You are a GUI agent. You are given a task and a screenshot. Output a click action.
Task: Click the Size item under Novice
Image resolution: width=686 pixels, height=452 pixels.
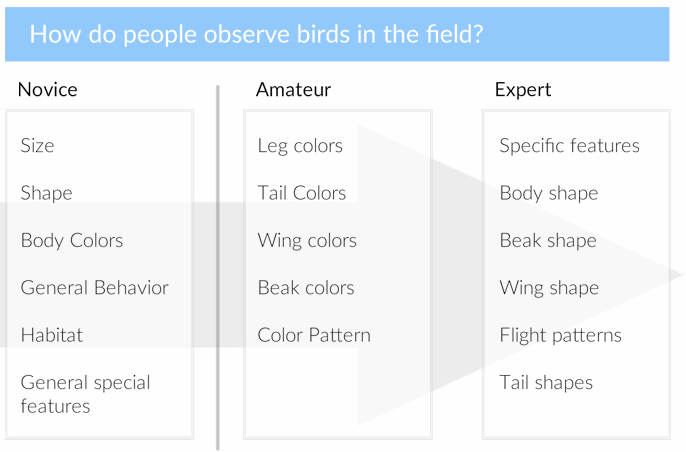(37, 145)
